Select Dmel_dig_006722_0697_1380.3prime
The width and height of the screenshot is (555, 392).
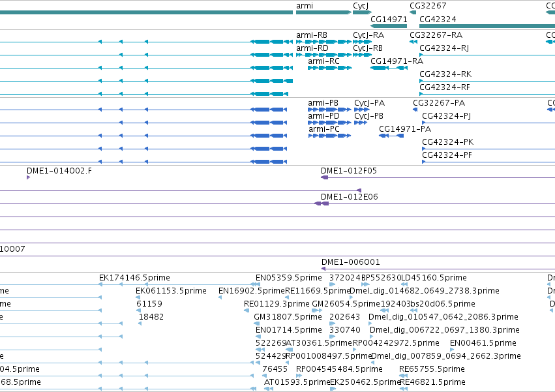(x=445, y=331)
